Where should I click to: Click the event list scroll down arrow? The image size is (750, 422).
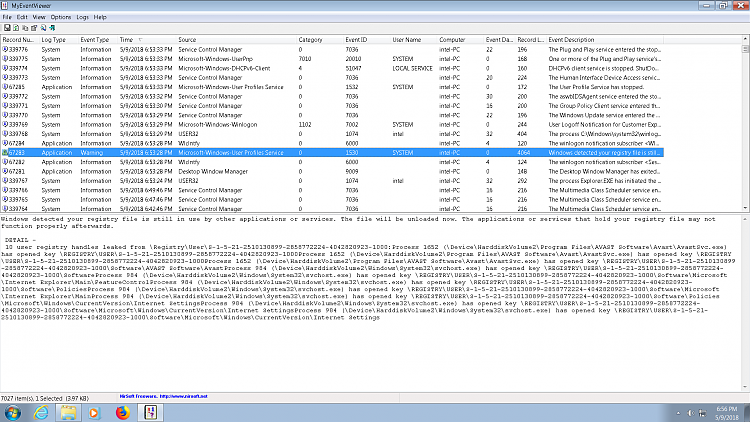point(745,209)
